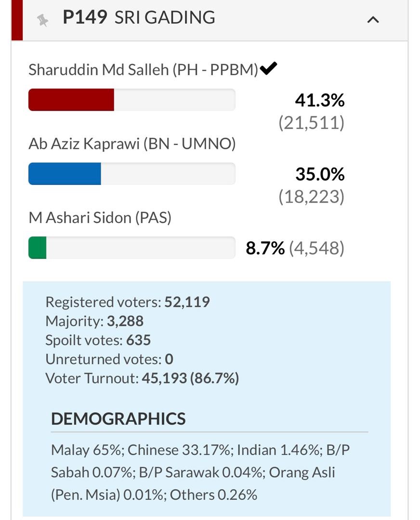Viewport: 420px width, 520px height.
Task: Click the Spoilt votes count 635
Action: (x=138, y=340)
